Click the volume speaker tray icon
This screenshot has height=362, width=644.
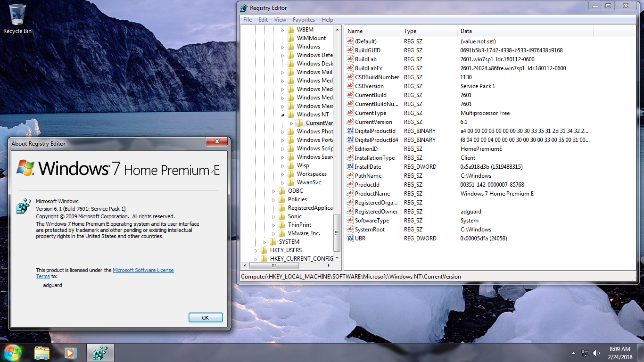pyautogui.click(x=596, y=353)
